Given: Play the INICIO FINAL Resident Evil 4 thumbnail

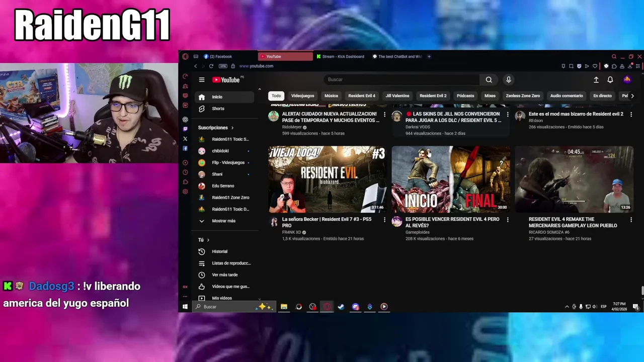Looking at the screenshot, I should 451,179.
